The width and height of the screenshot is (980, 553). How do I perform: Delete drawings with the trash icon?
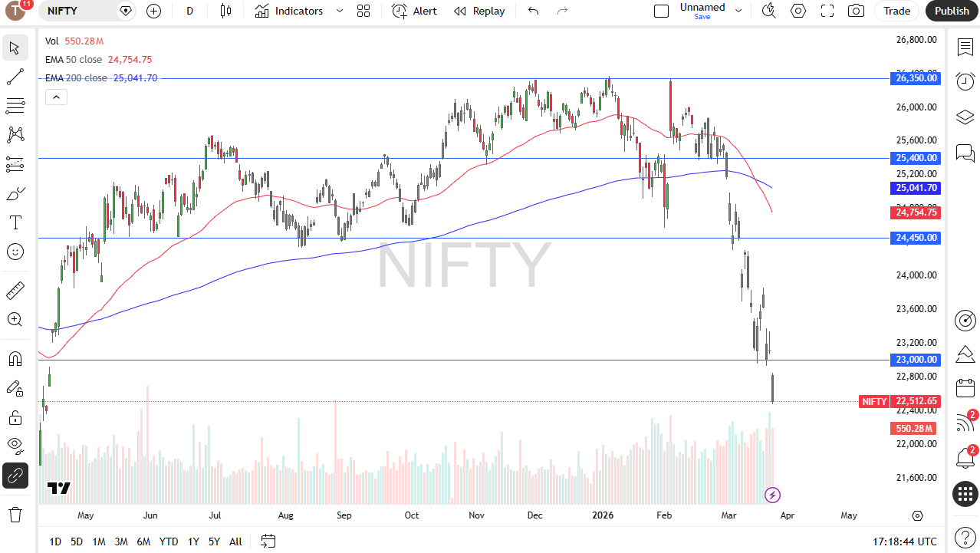pyautogui.click(x=15, y=513)
